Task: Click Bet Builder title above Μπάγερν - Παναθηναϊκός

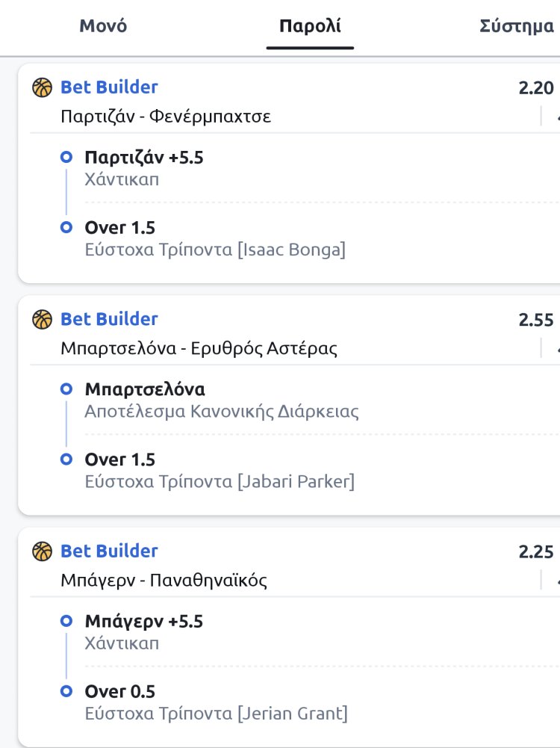Action: pyautogui.click(x=109, y=551)
